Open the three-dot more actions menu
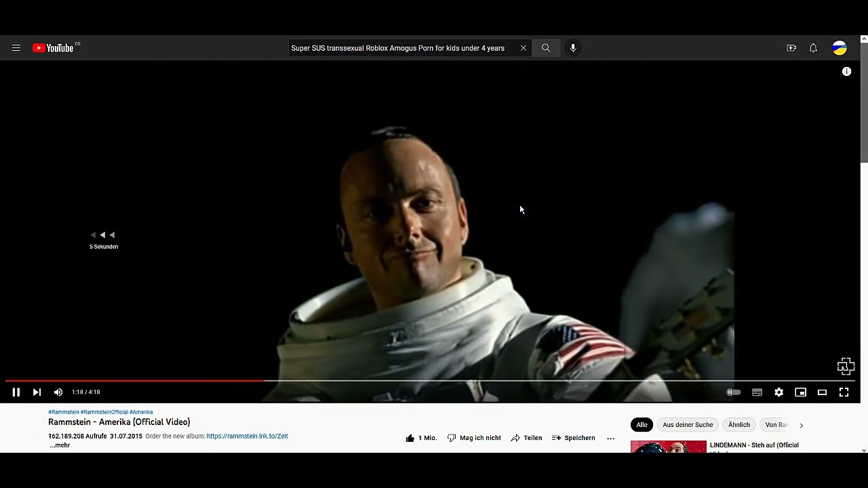The width and height of the screenshot is (868, 488). tap(610, 438)
